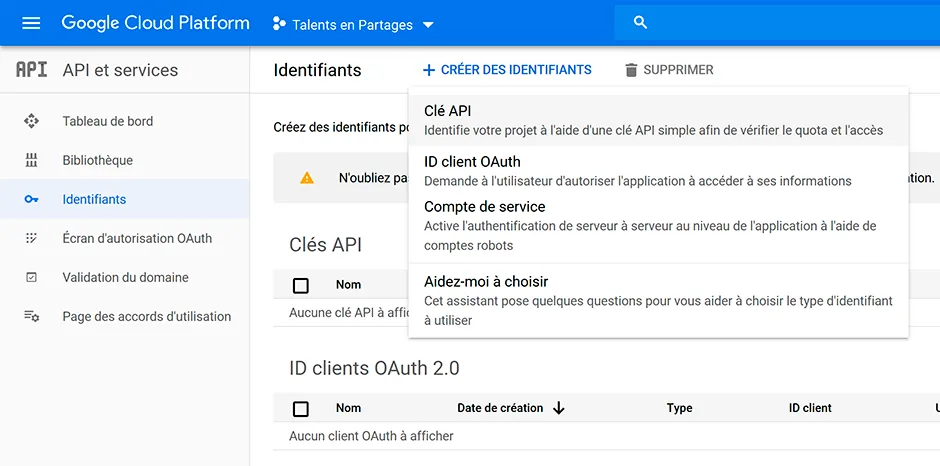Select Aidez-moi à choisir option
Viewport: 940px width, 466px height.
tap(658, 300)
